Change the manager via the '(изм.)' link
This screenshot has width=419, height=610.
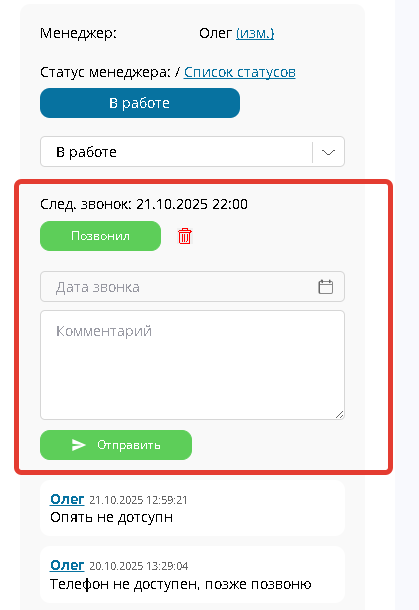pos(255,33)
